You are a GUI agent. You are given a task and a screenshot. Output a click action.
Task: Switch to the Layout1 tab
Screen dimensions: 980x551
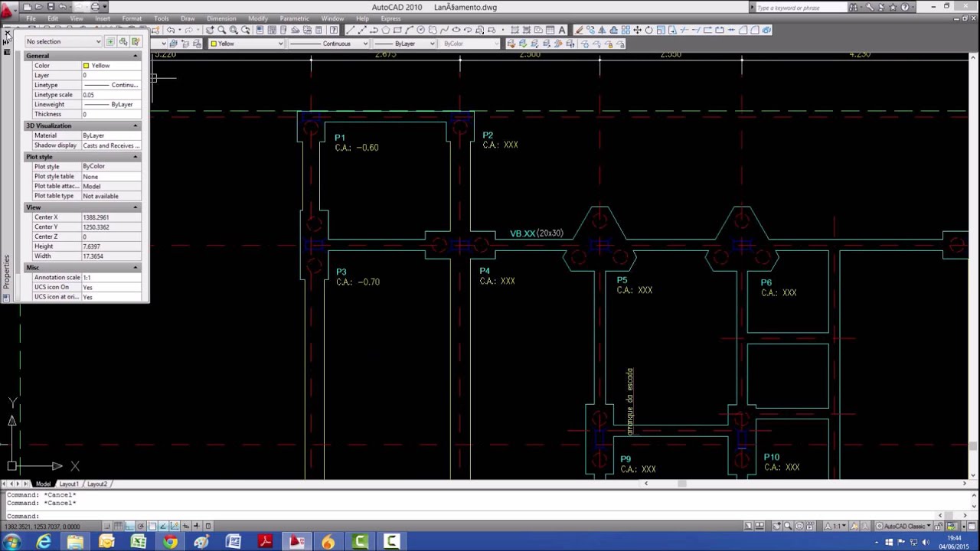[69, 484]
